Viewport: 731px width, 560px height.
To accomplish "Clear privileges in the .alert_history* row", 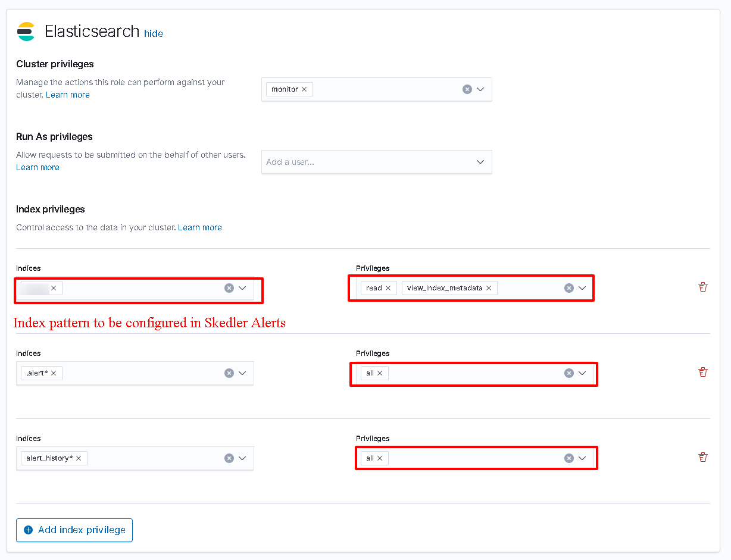I will pos(569,458).
